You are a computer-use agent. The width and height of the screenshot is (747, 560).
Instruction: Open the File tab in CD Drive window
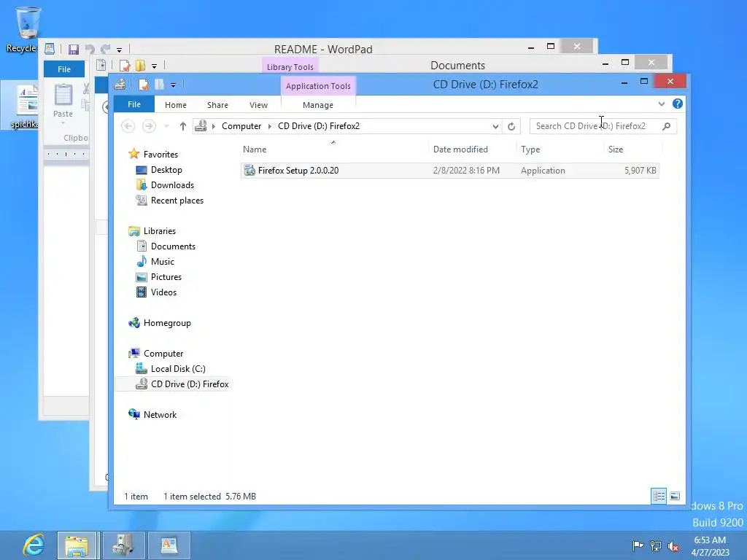(134, 104)
